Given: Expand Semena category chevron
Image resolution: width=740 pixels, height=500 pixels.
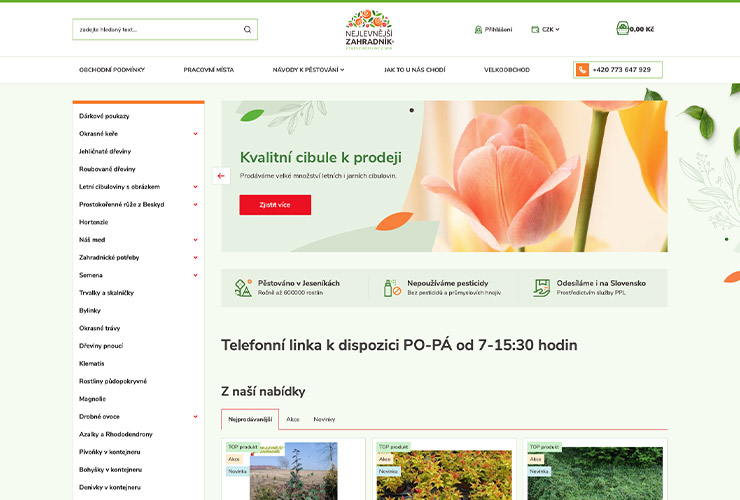Looking at the screenshot, I should pyautogui.click(x=195, y=275).
